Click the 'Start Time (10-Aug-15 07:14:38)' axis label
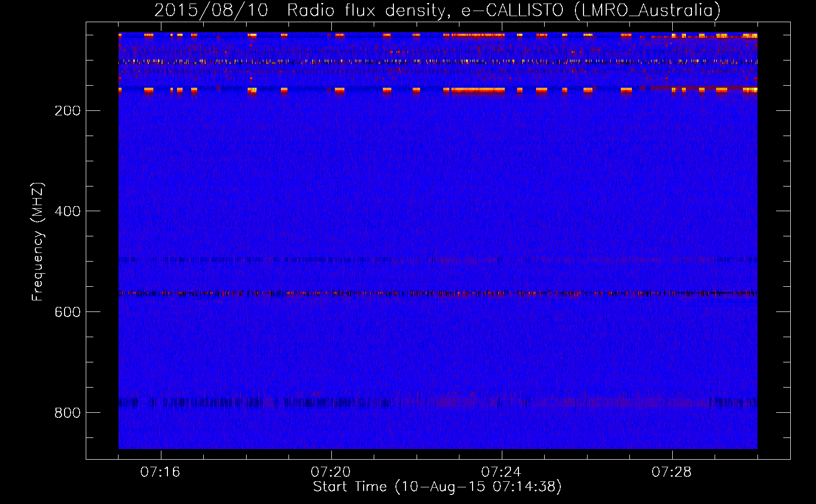This screenshot has height=504, width=816. pyautogui.click(x=437, y=487)
